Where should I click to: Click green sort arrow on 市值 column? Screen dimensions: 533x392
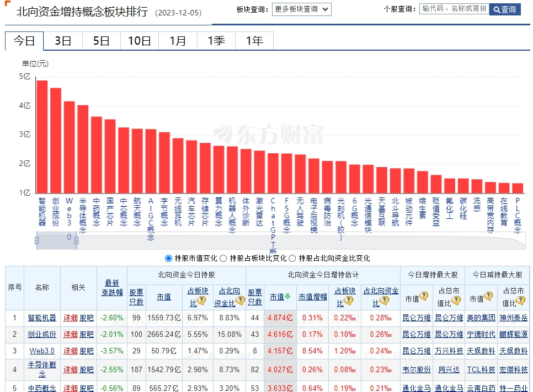click(x=287, y=297)
